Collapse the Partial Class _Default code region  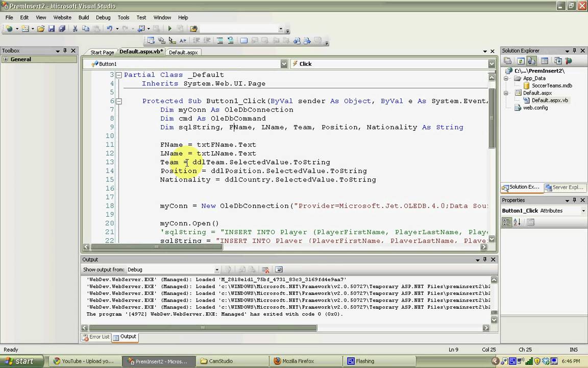click(x=119, y=75)
